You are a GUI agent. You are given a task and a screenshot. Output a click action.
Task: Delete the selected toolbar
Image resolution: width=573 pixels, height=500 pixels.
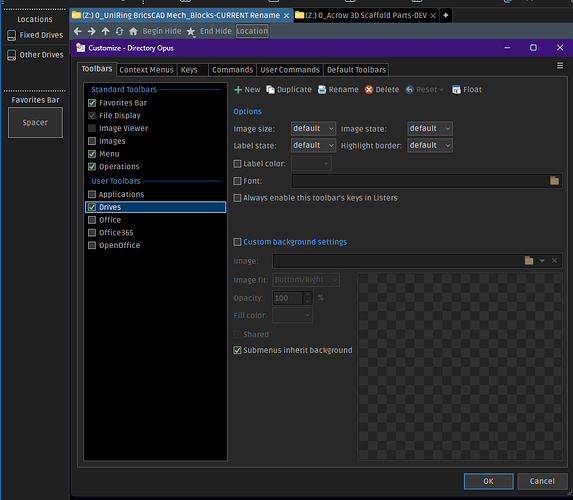(x=382, y=90)
